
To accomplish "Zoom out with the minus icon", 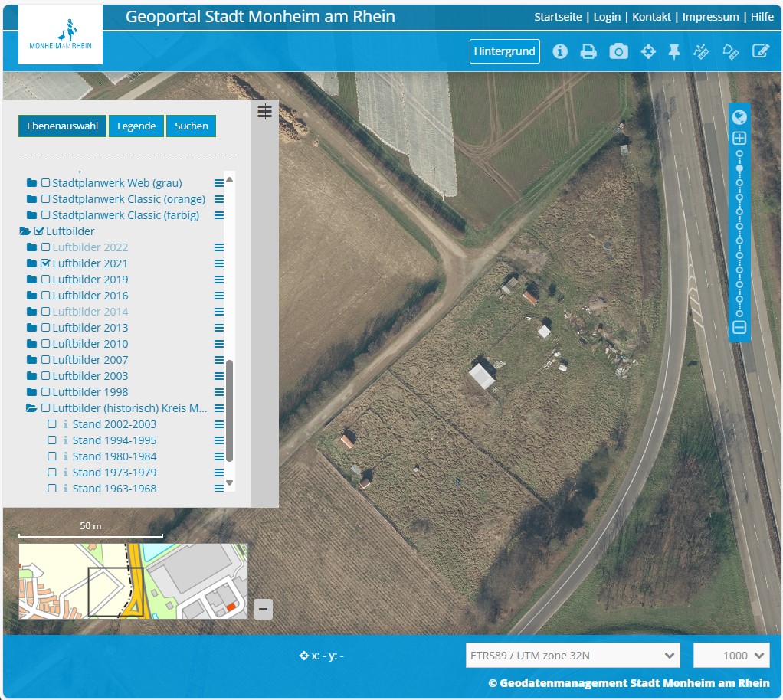I will tap(739, 328).
